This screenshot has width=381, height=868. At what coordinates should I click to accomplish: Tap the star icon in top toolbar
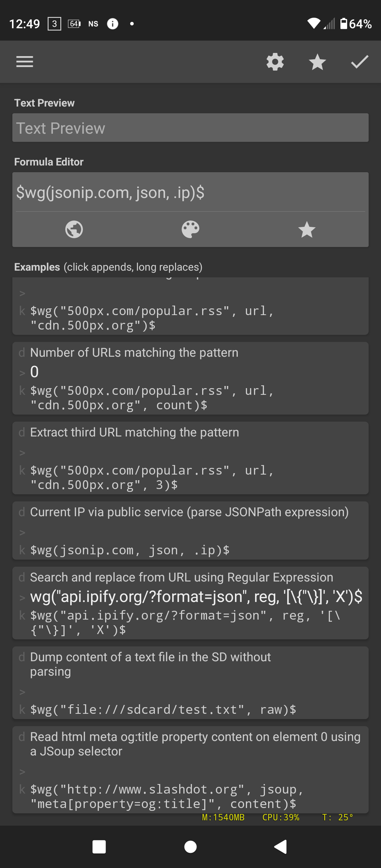coord(317,62)
